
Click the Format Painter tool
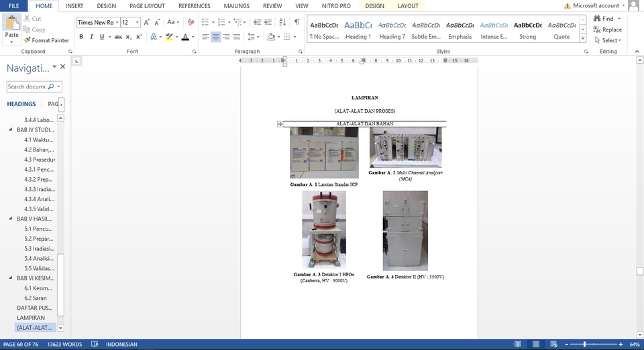pyautogui.click(x=46, y=40)
